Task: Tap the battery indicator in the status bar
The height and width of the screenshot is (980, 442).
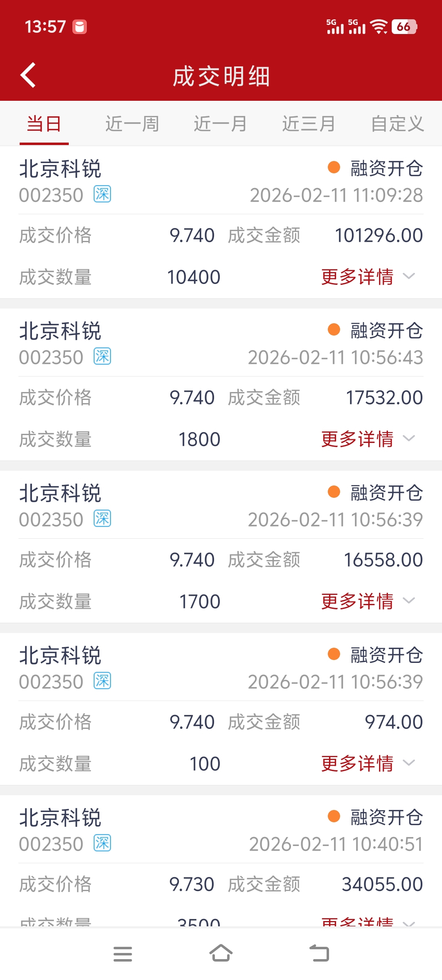Action: tap(404, 27)
